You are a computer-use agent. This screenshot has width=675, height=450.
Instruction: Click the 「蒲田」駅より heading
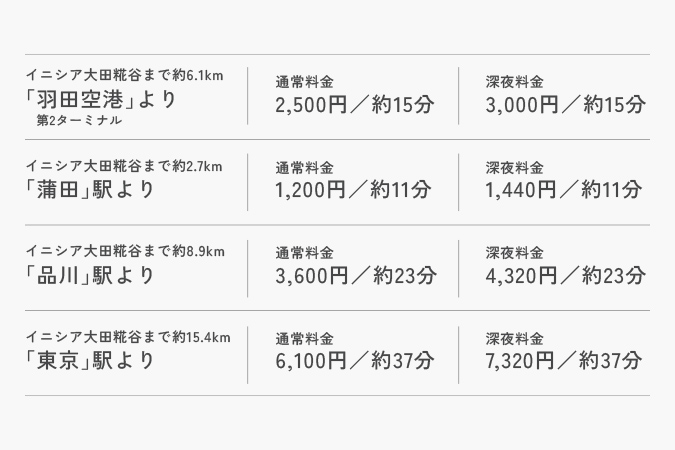[91, 188]
